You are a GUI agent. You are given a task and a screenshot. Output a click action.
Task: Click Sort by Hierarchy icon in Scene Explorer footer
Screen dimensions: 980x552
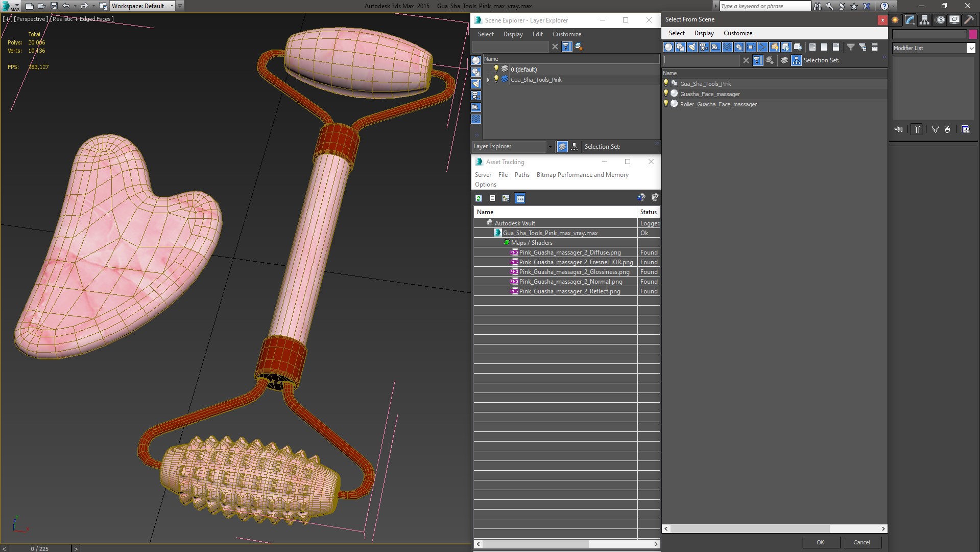[x=575, y=147]
